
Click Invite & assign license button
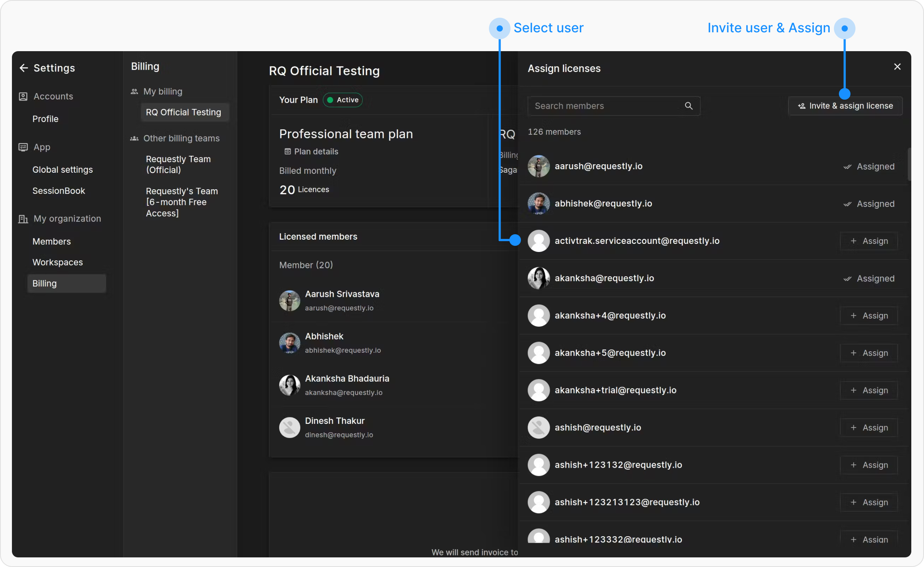click(x=845, y=106)
